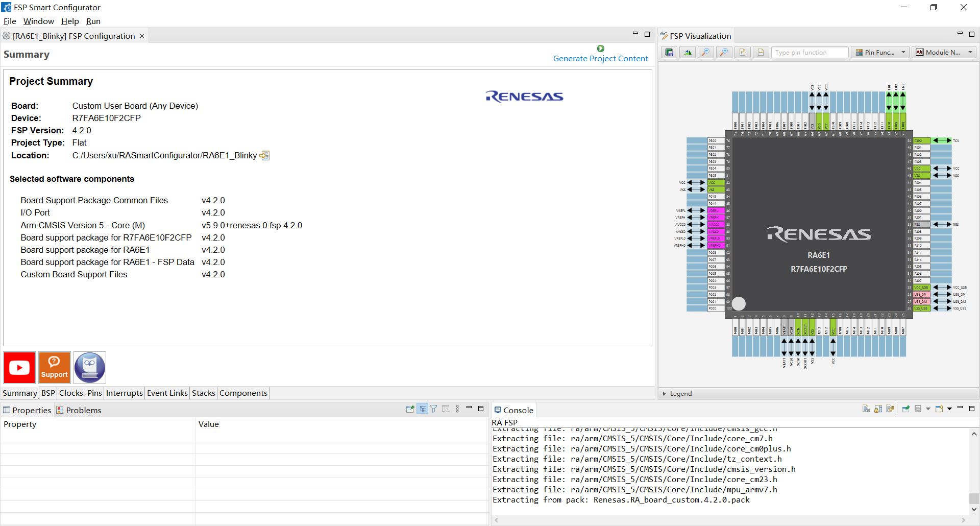Expand Open Console dropdown arrow

click(949, 409)
